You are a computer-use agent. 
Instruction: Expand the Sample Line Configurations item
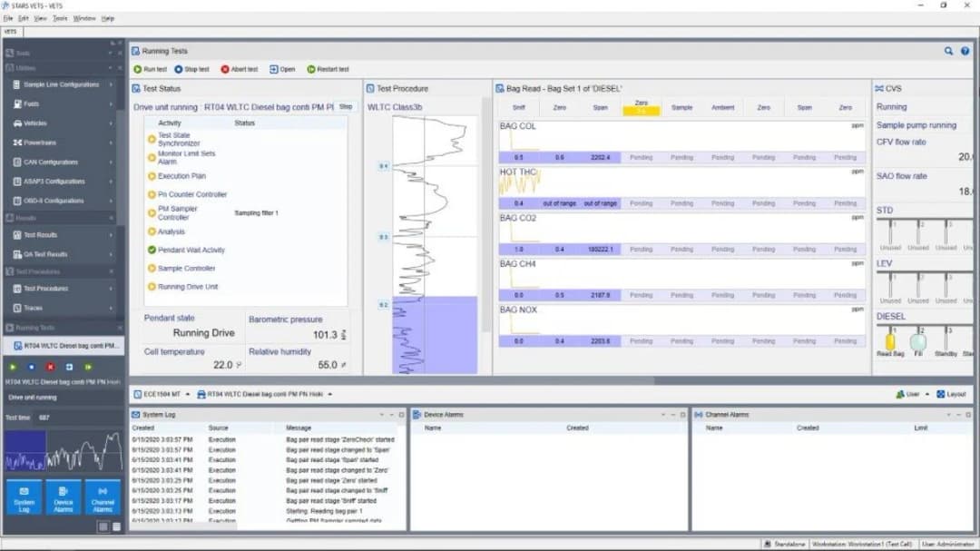pos(63,84)
